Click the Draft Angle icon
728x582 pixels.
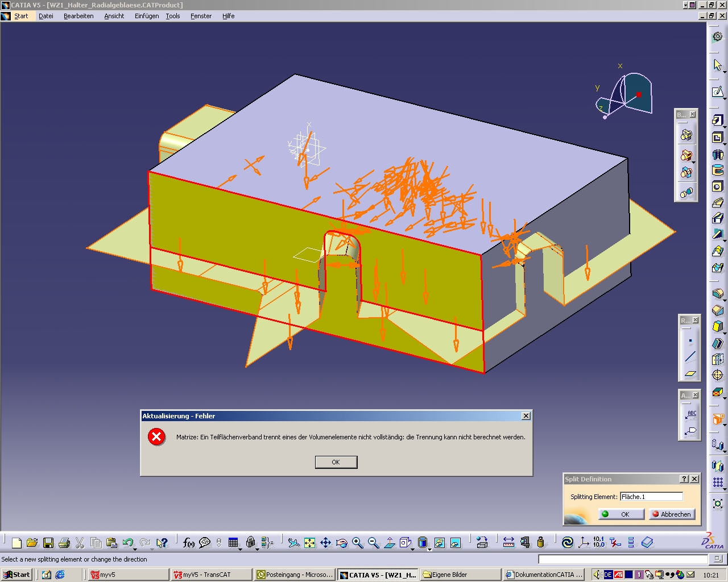[x=718, y=326]
